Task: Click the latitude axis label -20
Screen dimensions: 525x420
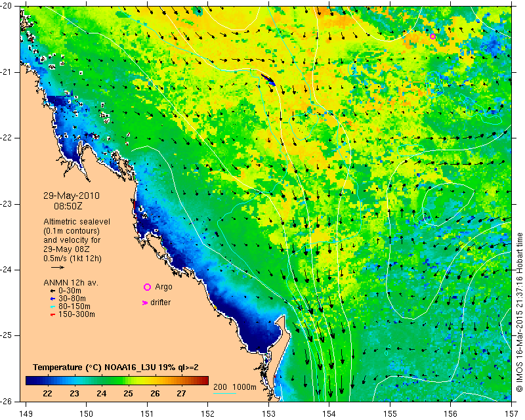Action: 6,7
